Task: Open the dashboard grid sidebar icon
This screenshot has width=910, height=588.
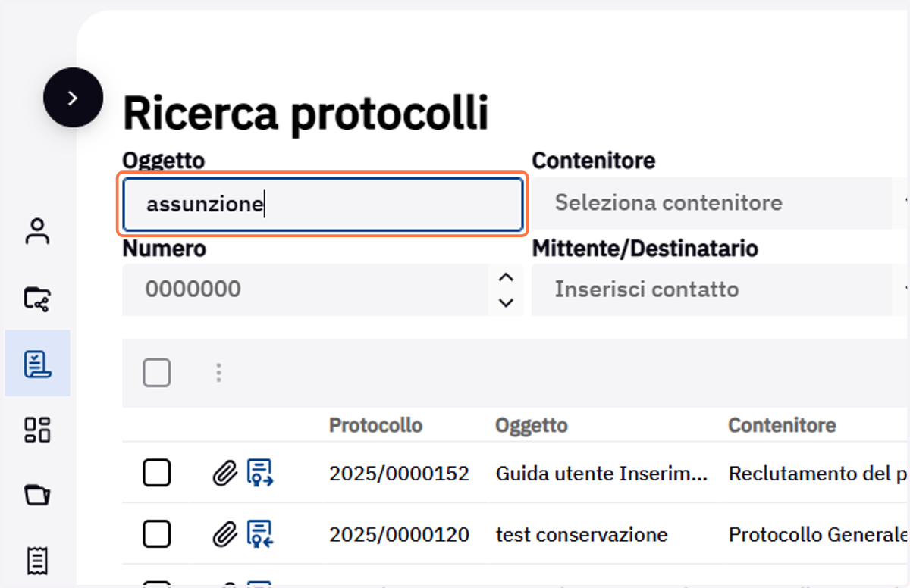Action: coord(37,430)
